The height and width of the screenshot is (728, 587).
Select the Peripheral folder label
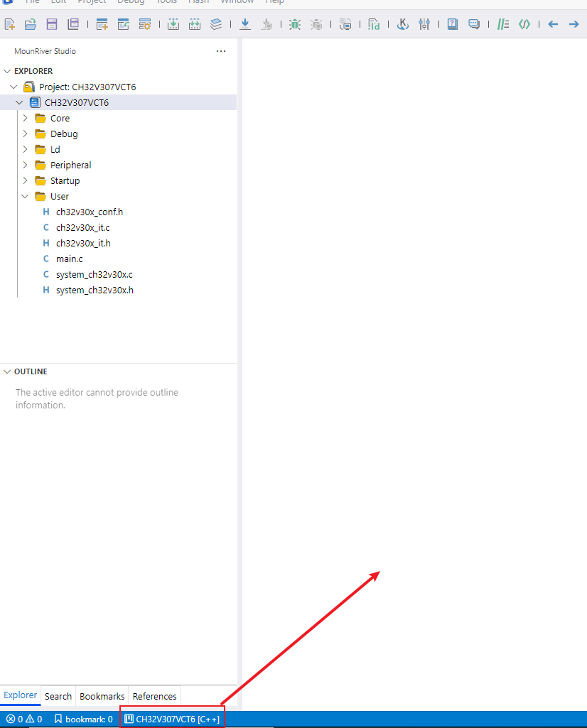[x=70, y=165]
